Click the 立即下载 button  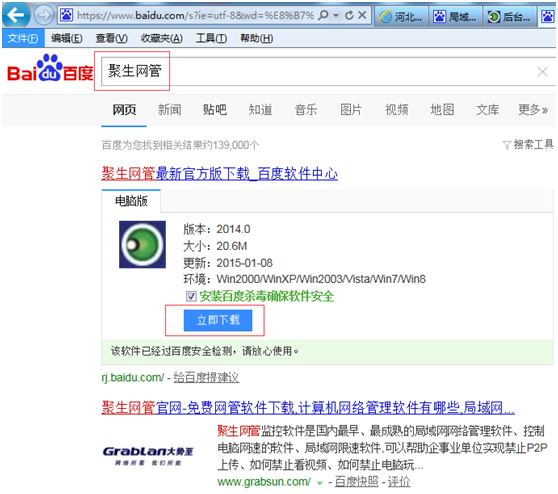pyautogui.click(x=218, y=320)
